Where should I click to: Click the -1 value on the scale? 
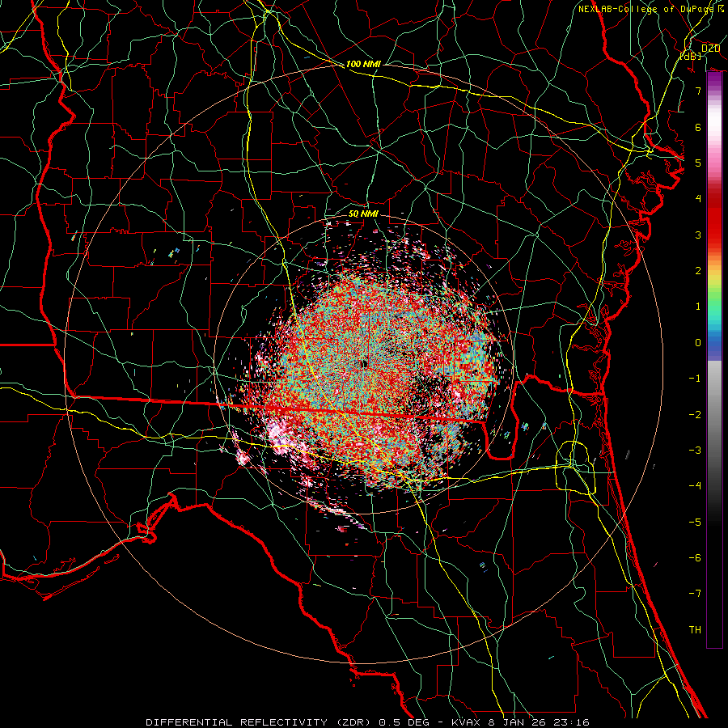tap(695, 379)
